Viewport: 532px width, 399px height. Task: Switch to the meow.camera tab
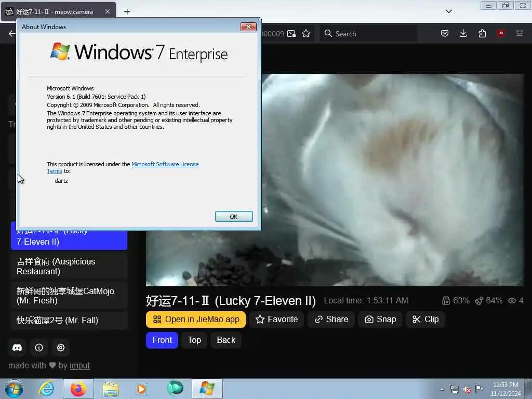click(58, 11)
